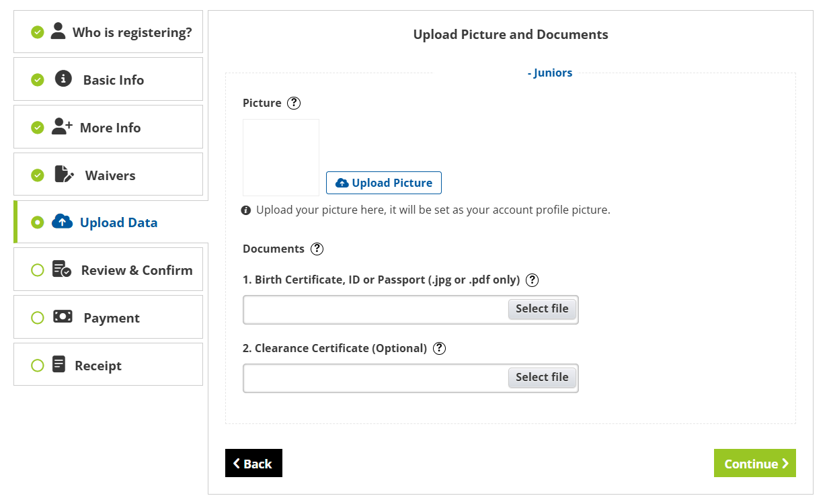Click the Documents help question mark icon
This screenshot has height=504, width=829.
tap(317, 249)
